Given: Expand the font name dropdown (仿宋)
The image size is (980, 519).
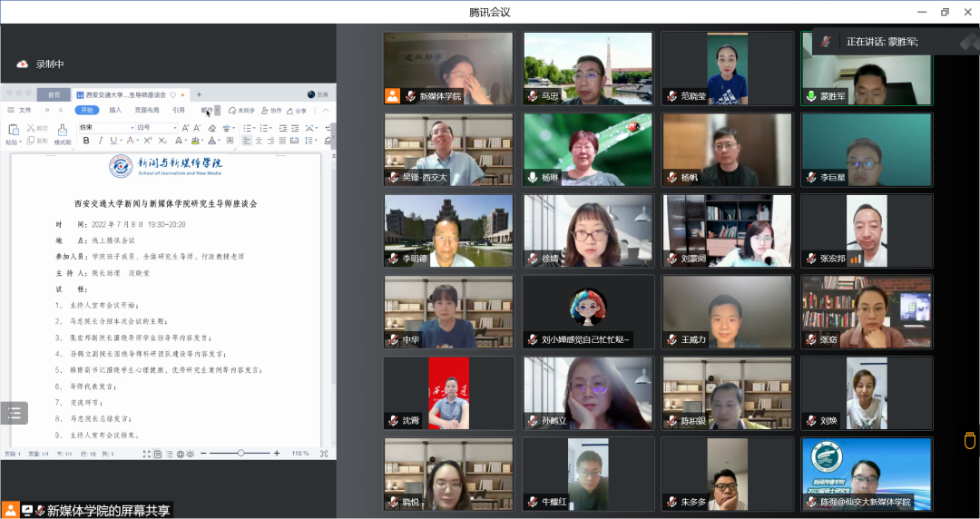Looking at the screenshot, I should [x=131, y=128].
